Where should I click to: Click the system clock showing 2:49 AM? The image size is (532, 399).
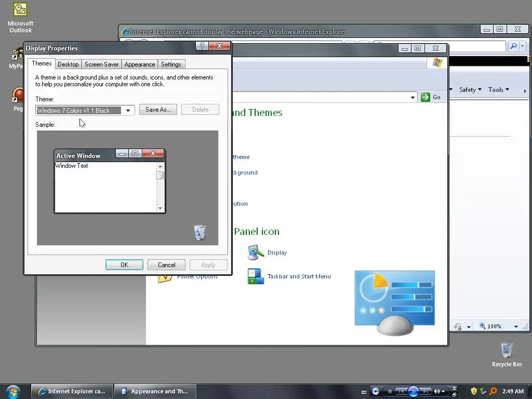pos(513,391)
